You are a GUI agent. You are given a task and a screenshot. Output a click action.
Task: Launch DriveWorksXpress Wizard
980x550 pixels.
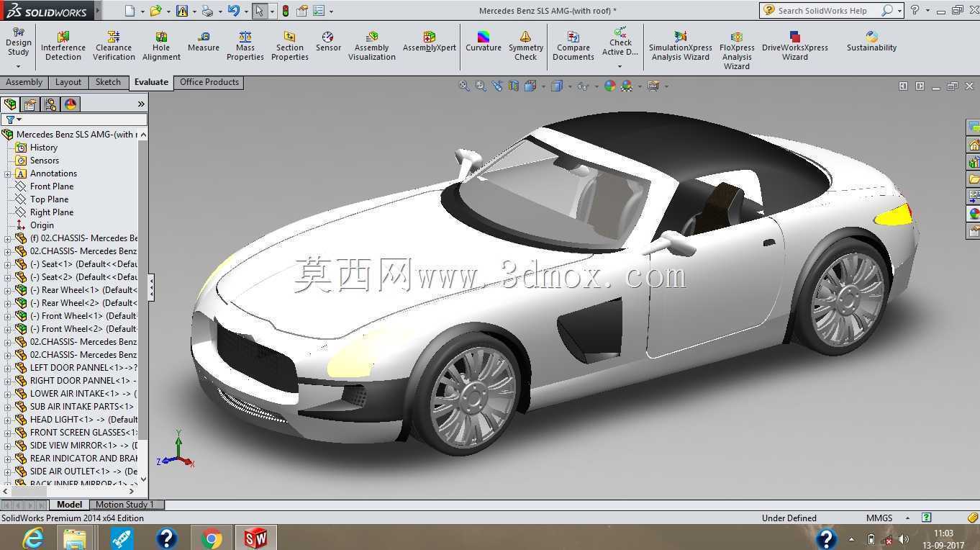(795, 46)
